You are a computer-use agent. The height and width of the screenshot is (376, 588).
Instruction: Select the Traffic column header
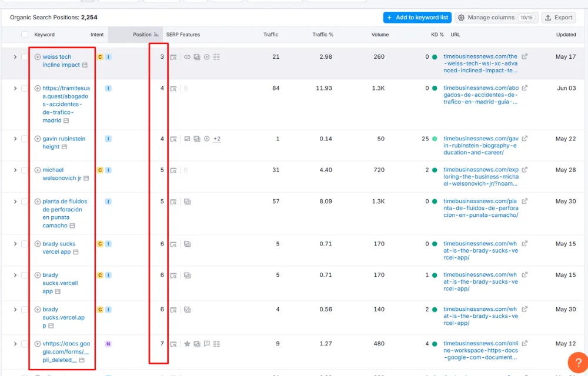pos(270,35)
